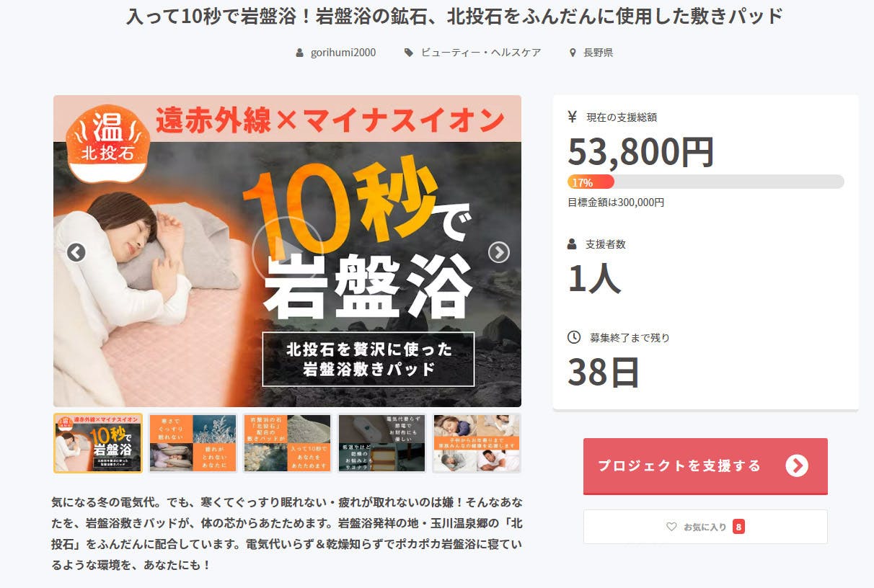Select the second thumbnail 寒さでぐっすり眠れない
The height and width of the screenshot is (588, 874).
click(193, 443)
